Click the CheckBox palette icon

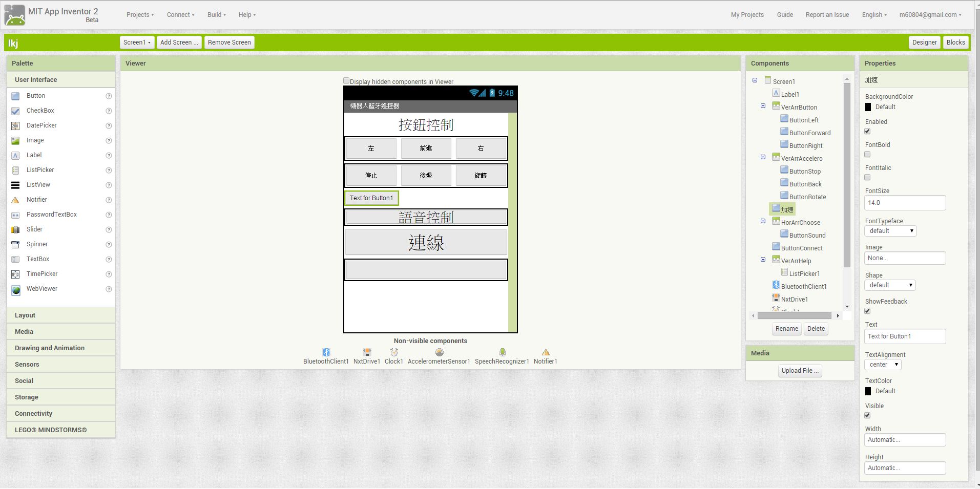point(15,111)
